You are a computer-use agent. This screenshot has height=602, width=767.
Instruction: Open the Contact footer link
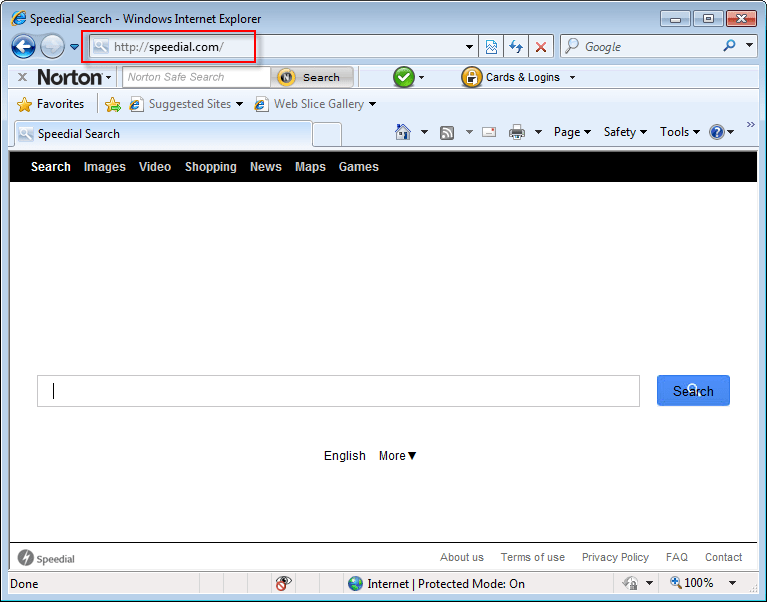tap(723, 557)
